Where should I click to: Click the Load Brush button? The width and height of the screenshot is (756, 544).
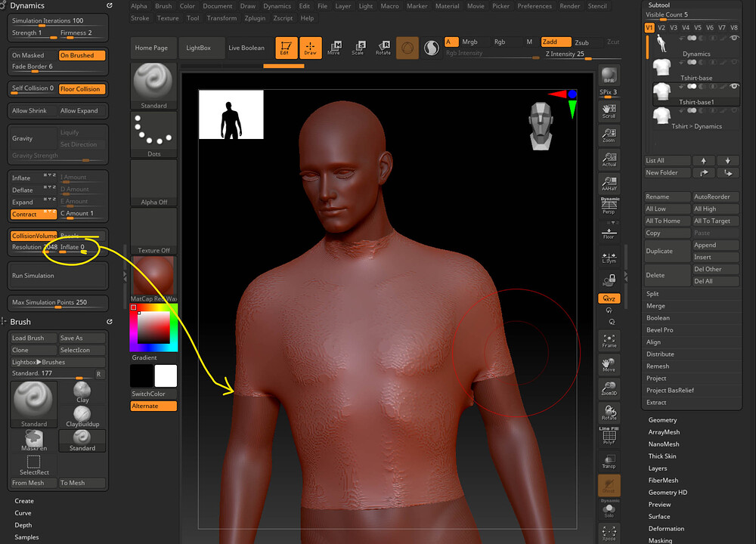click(33, 338)
